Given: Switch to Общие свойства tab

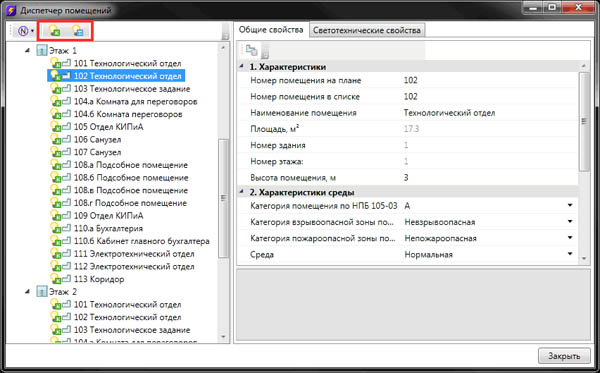Looking at the screenshot, I should [x=271, y=30].
